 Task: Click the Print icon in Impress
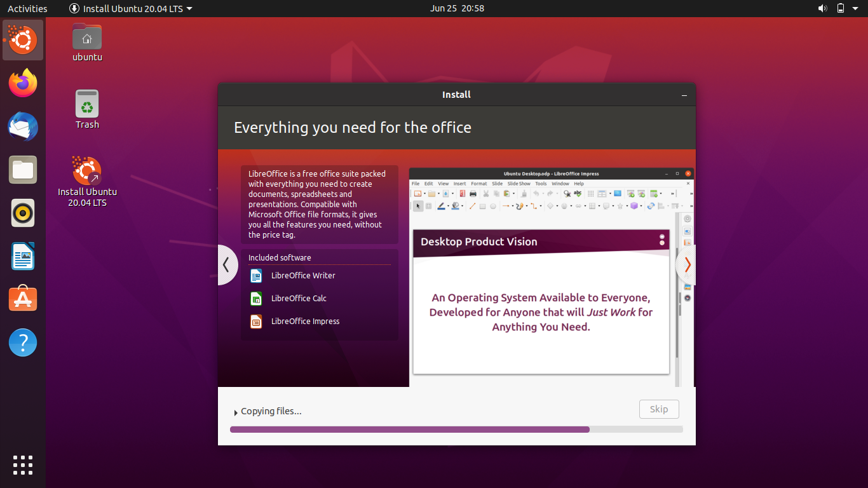[x=473, y=193]
